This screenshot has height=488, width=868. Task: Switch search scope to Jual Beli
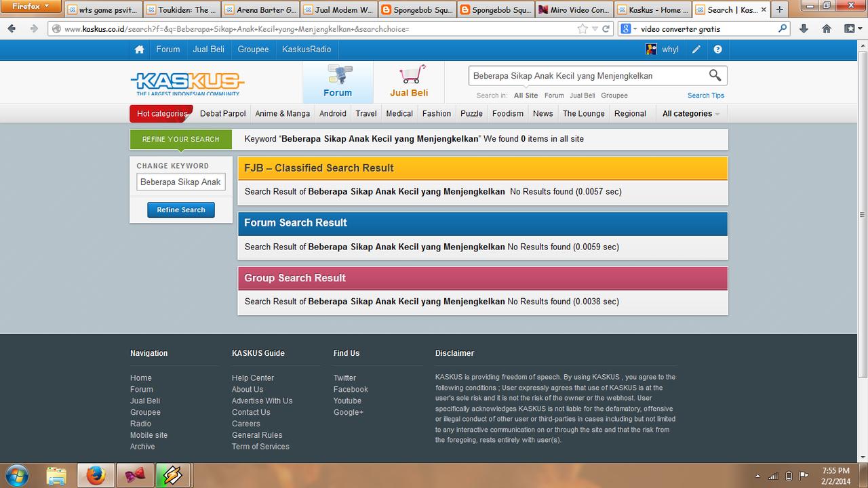pos(583,96)
